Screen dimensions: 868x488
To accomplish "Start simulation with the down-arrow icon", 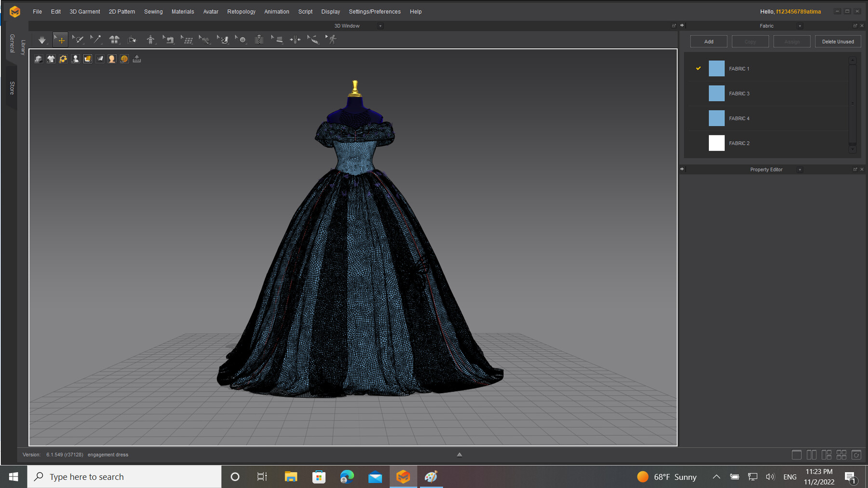I will tap(42, 40).
